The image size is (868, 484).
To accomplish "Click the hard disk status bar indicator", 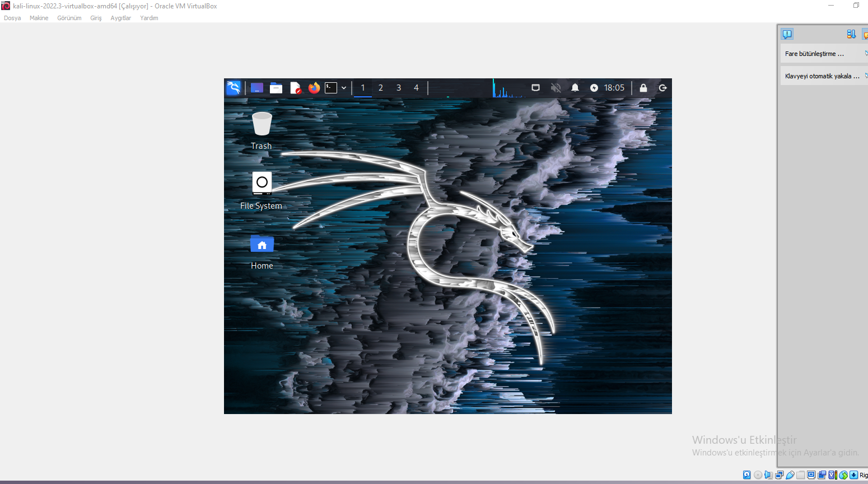I will pos(747,475).
